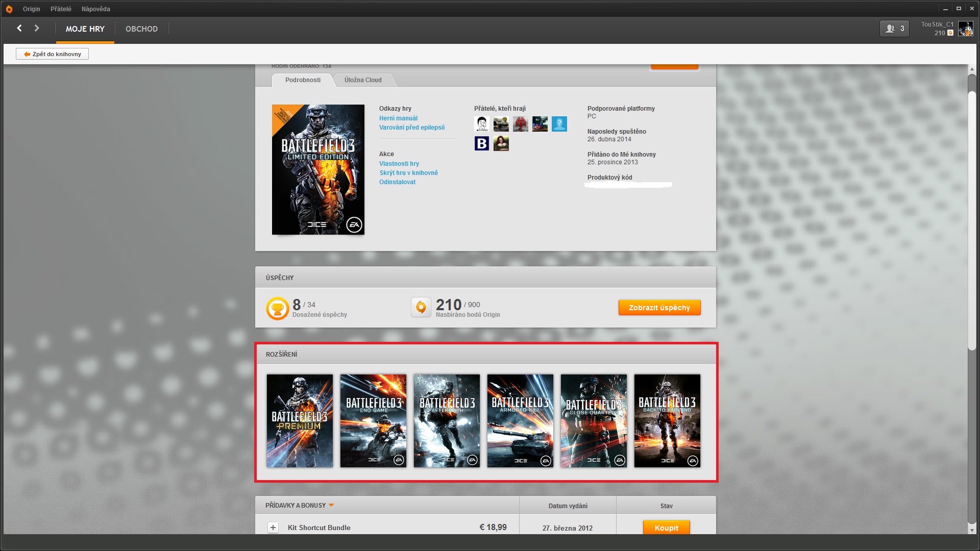Click the ÚSPĚCHY section header

(x=280, y=278)
